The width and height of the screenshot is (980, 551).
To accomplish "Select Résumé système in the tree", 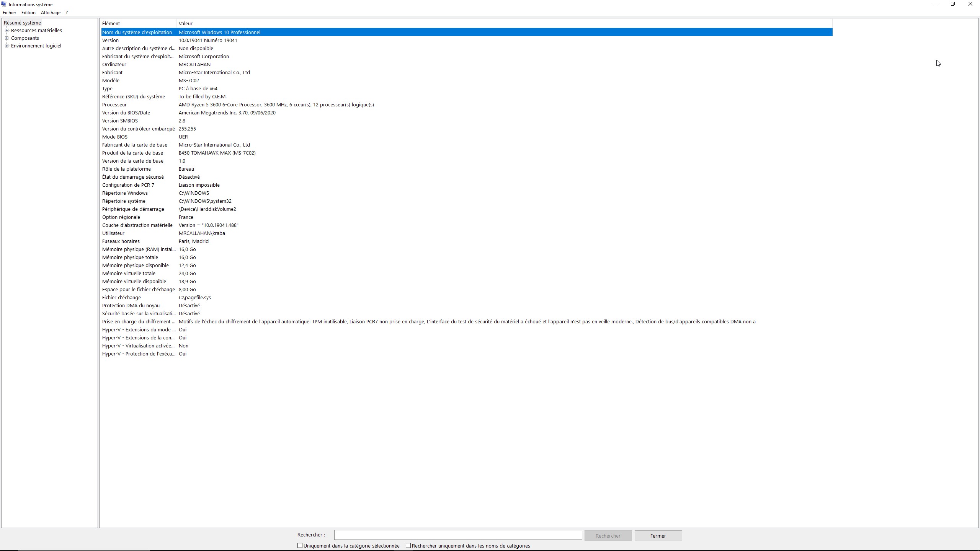I will pyautogui.click(x=22, y=23).
